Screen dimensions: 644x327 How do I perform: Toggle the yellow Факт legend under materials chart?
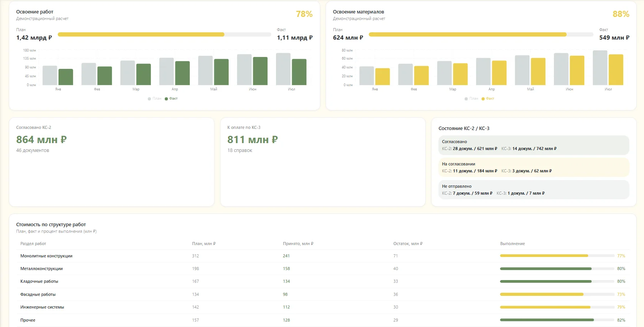pyautogui.click(x=488, y=98)
